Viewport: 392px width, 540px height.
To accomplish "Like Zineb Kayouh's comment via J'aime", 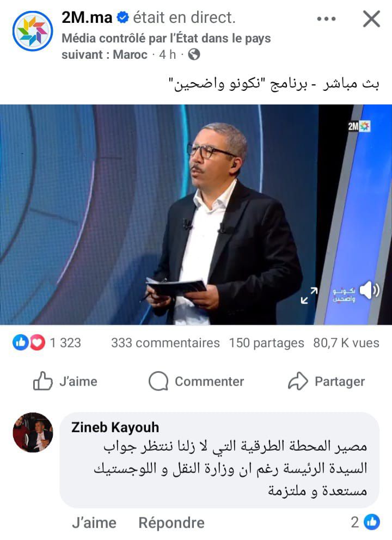I will (x=94, y=523).
